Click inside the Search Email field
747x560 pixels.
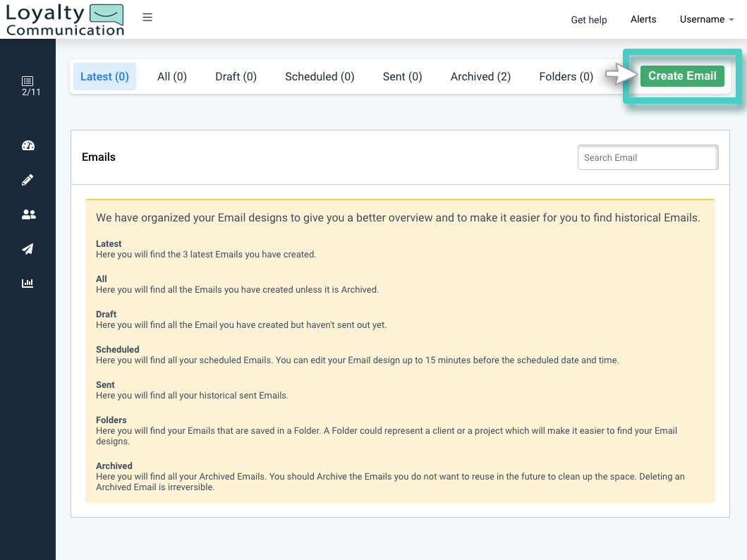pos(647,157)
